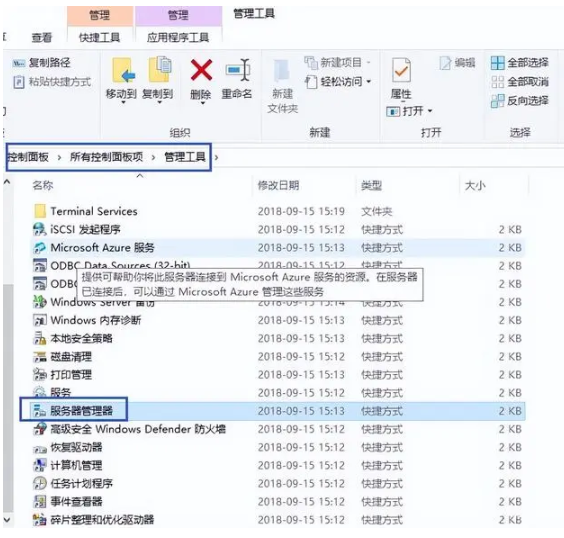This screenshot has height=538, width=564.
Task: Click the ODBC Data Sources (32-bit) icon
Action: tap(40, 265)
